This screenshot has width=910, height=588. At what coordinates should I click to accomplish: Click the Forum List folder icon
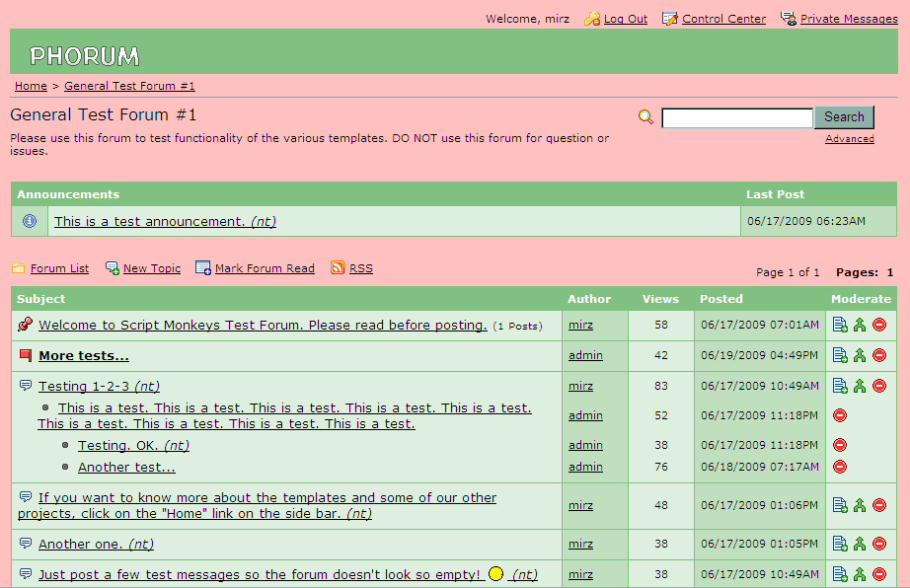pos(19,268)
